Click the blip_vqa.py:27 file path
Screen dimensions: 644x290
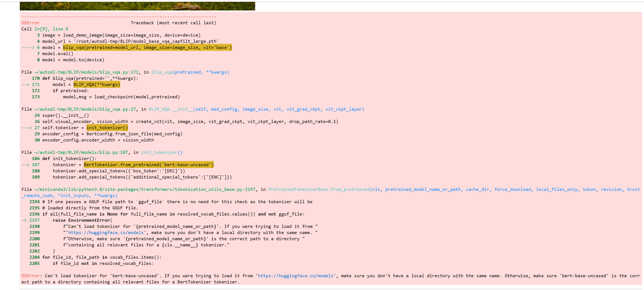coord(85,109)
